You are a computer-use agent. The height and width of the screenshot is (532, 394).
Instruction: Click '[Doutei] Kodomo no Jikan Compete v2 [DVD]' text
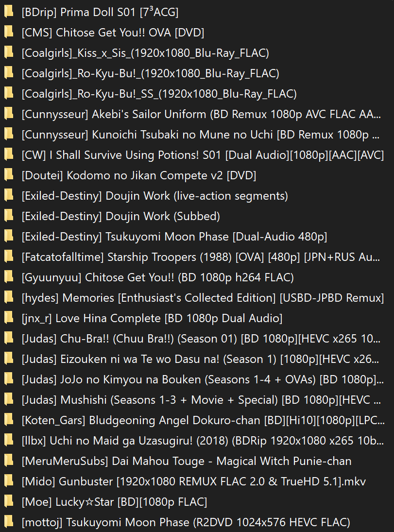(x=139, y=175)
